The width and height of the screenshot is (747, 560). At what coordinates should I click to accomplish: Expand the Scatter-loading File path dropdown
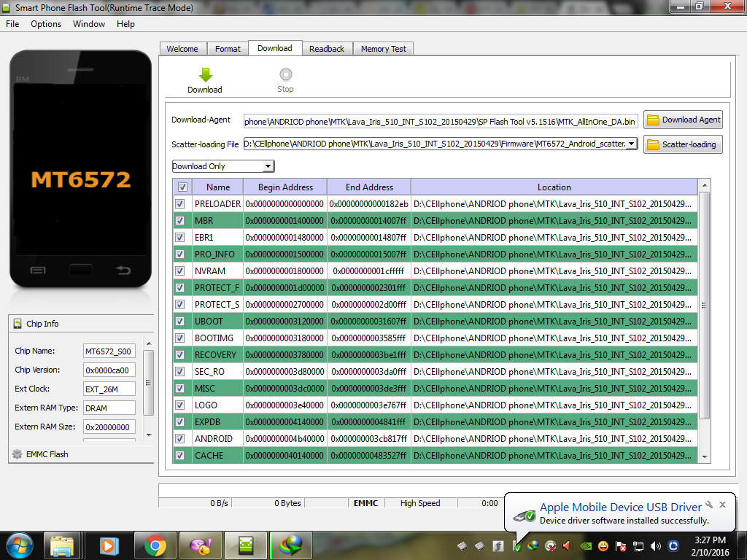click(631, 144)
